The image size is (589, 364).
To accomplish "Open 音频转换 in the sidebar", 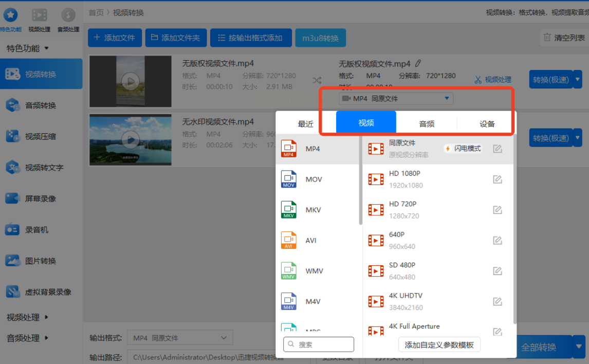I will pyautogui.click(x=41, y=105).
